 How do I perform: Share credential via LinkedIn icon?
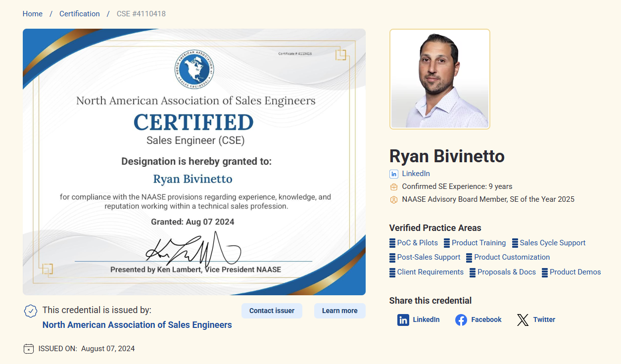click(x=403, y=320)
